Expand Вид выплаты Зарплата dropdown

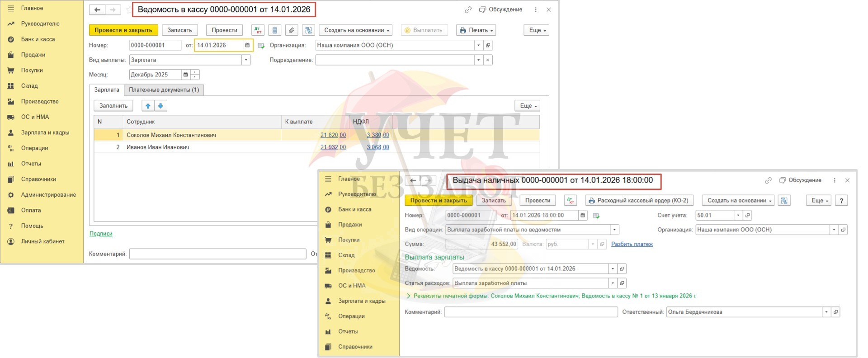coord(246,60)
